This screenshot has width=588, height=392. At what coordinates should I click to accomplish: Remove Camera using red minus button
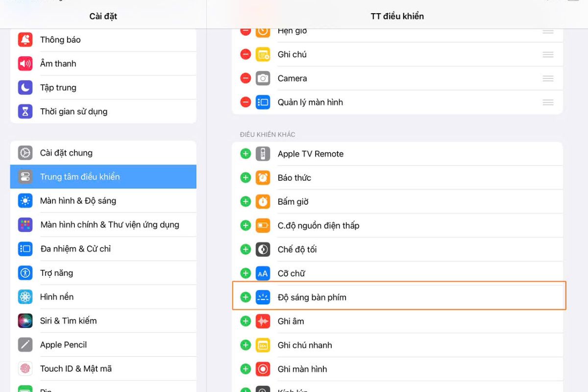pos(245,78)
